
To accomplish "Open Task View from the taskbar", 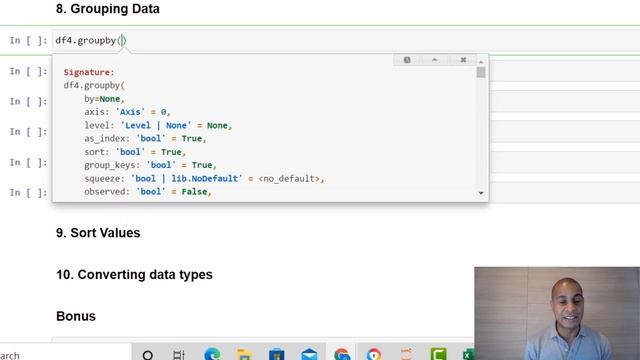I will [179, 355].
